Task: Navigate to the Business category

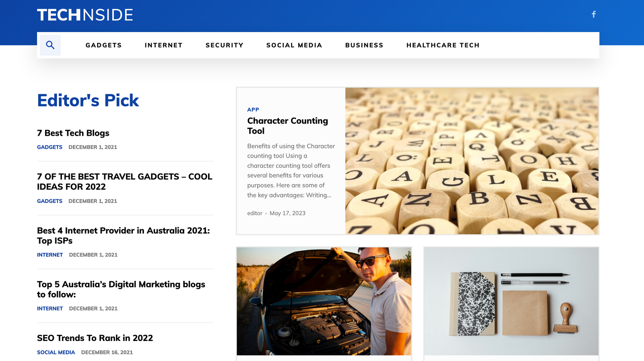Action: point(364,45)
